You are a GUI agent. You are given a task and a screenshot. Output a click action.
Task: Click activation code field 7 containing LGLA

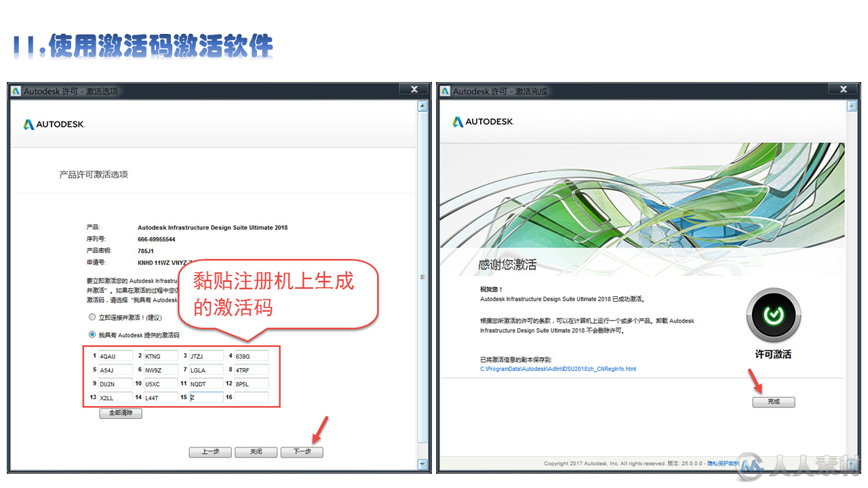point(206,370)
